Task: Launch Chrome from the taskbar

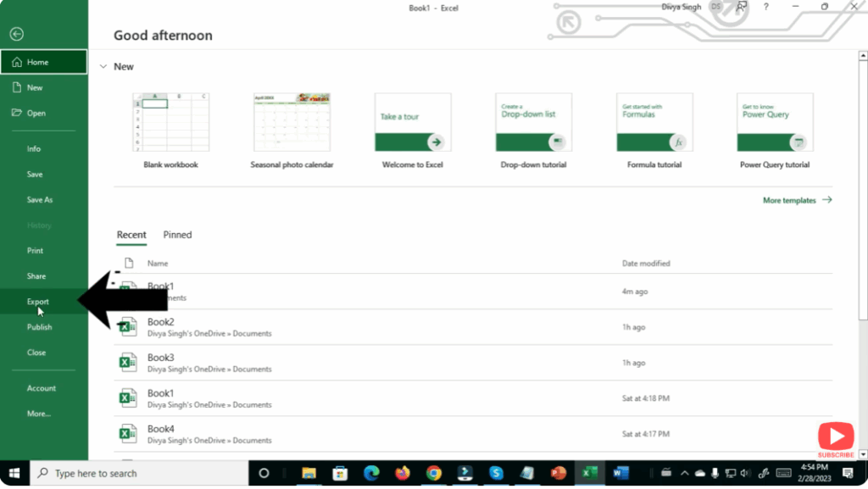Action: point(433,473)
